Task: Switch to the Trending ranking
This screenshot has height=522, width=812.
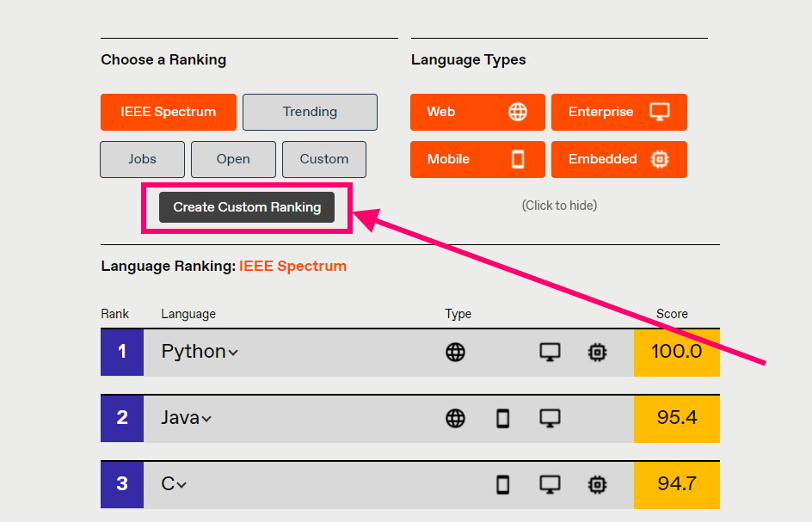Action: click(310, 112)
